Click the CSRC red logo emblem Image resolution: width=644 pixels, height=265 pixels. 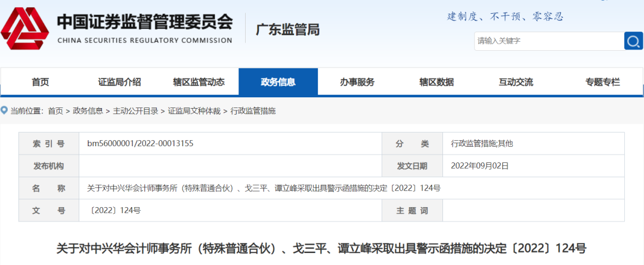click(x=25, y=28)
